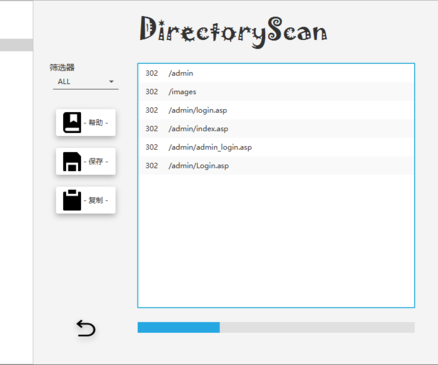438x365 pixels.
Task: Select the /admin result row
Action: pos(276,73)
